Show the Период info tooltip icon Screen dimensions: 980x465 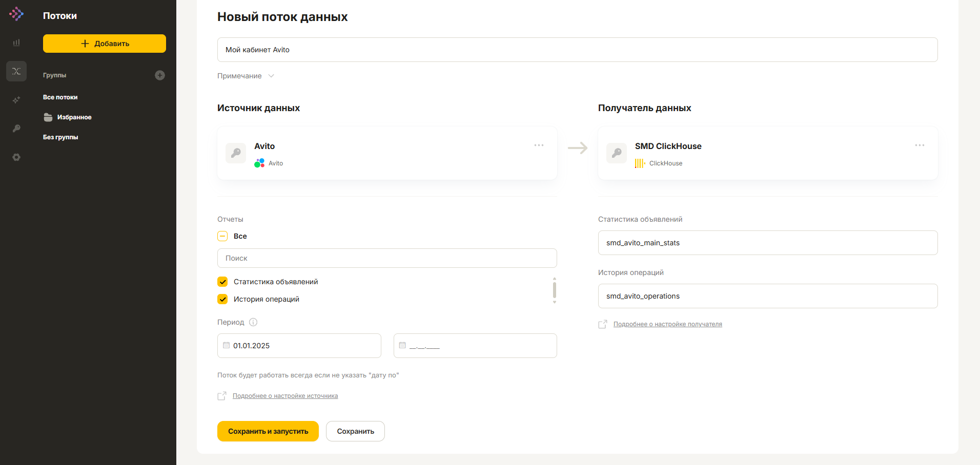253,322
